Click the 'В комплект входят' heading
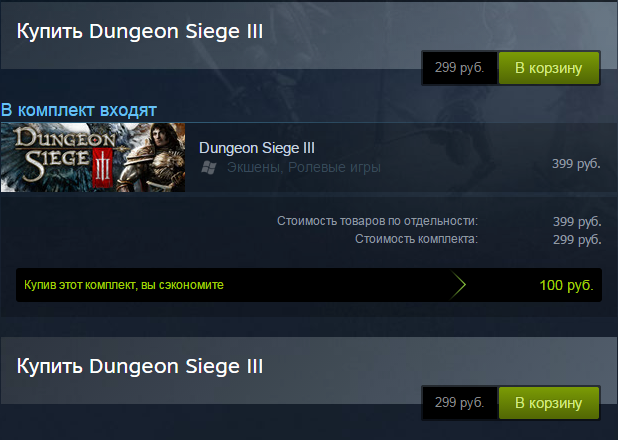This screenshot has height=440, width=618. click(x=79, y=110)
